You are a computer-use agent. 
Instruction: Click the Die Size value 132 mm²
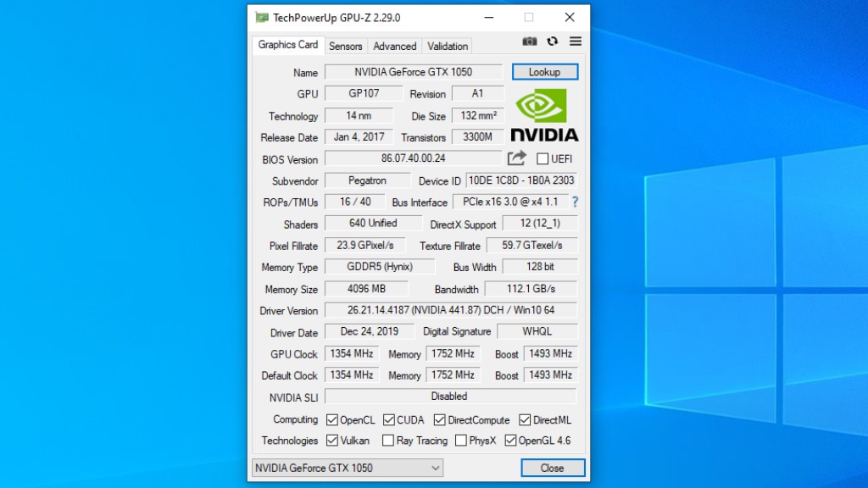point(478,115)
